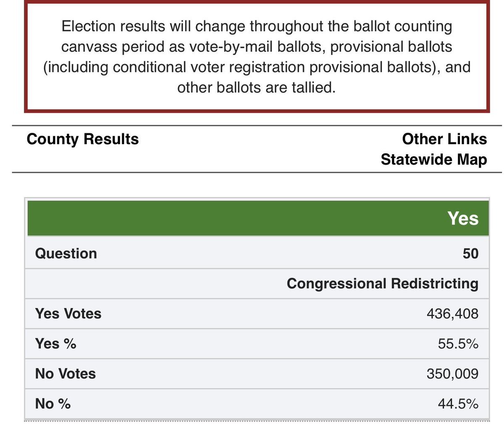Viewport: 504px width, 443px height.
Task: Select the No % label
Action: click(52, 403)
